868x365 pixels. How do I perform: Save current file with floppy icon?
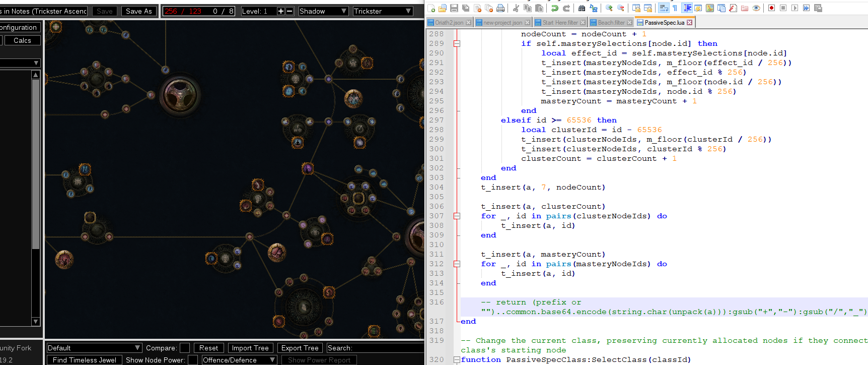click(x=454, y=8)
